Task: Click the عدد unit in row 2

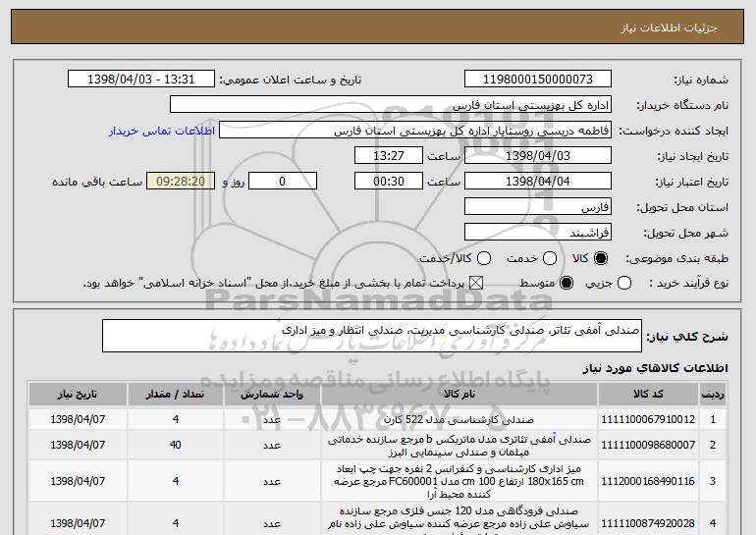Action: point(272,446)
